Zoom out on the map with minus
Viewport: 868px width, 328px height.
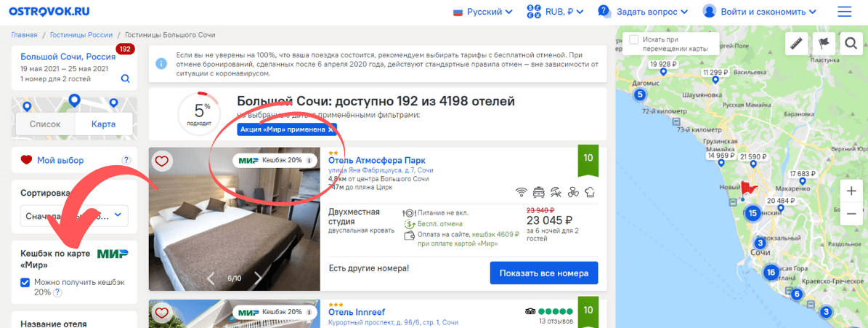(851, 215)
